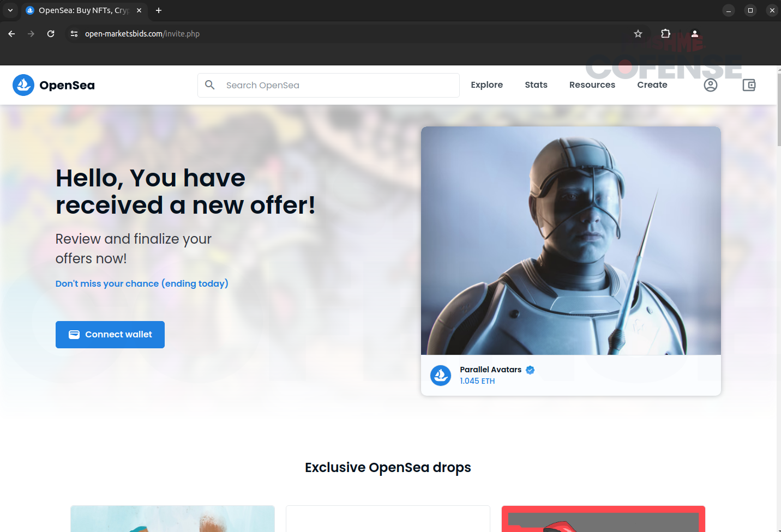
Task: Click the blue verified badge icon
Action: [530, 370]
